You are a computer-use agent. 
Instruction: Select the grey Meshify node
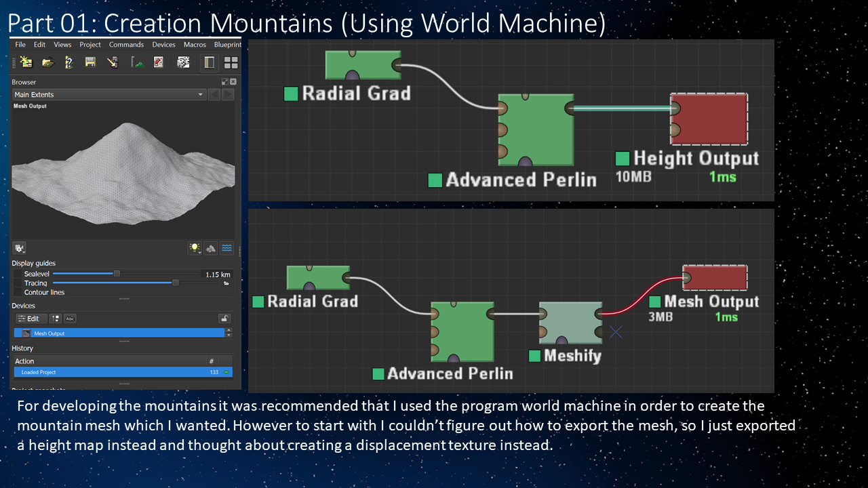570,323
